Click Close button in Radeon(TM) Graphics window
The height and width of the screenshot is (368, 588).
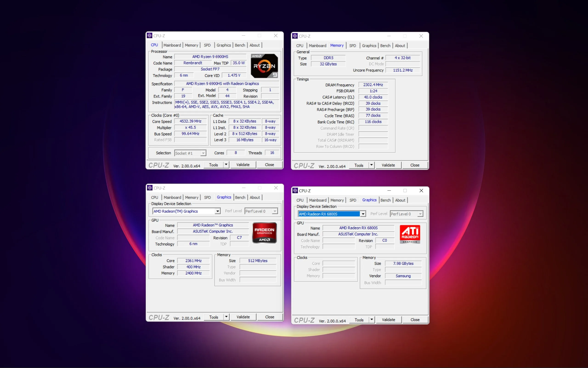pos(269,317)
